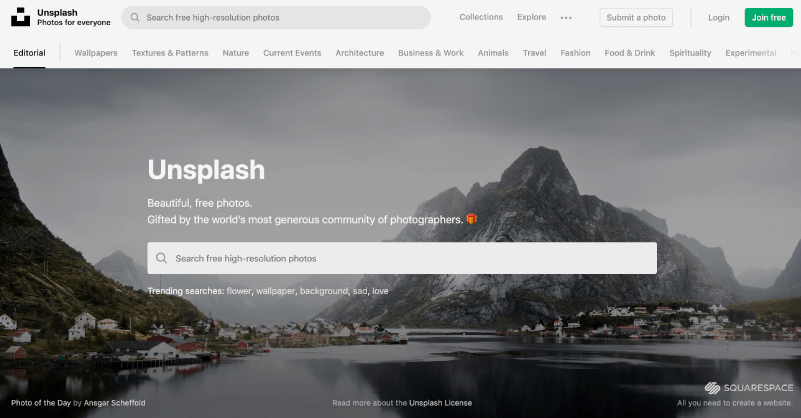The image size is (801, 418).
Task: Select the Editorial tab
Action: [x=29, y=53]
